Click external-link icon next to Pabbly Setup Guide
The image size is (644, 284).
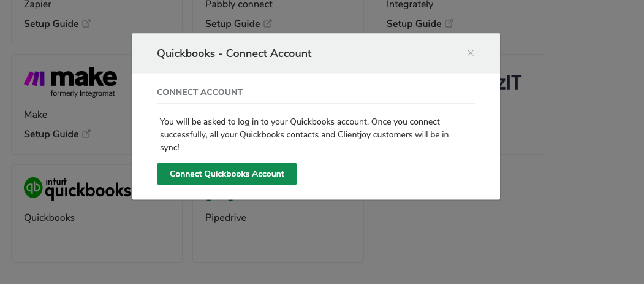(x=268, y=23)
